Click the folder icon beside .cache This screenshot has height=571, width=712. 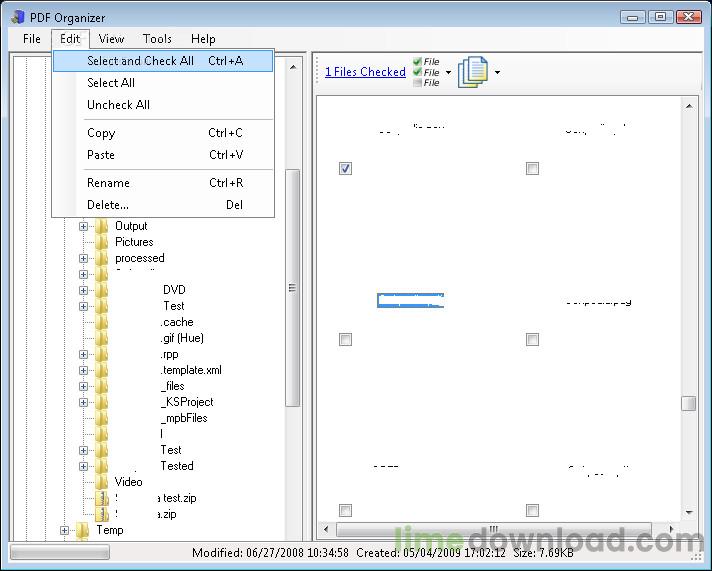101,322
